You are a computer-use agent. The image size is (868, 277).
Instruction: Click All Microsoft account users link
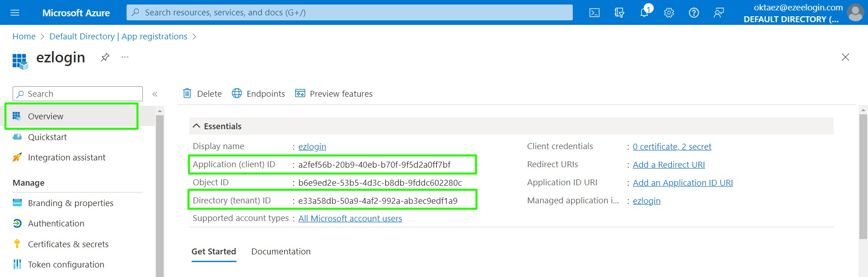pyautogui.click(x=350, y=219)
